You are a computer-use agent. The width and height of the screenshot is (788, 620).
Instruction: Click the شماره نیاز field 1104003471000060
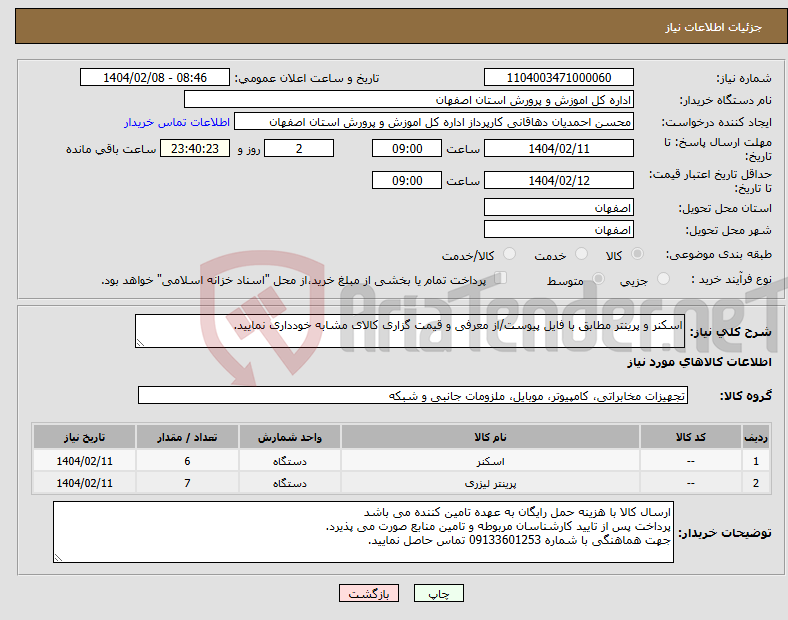558,77
